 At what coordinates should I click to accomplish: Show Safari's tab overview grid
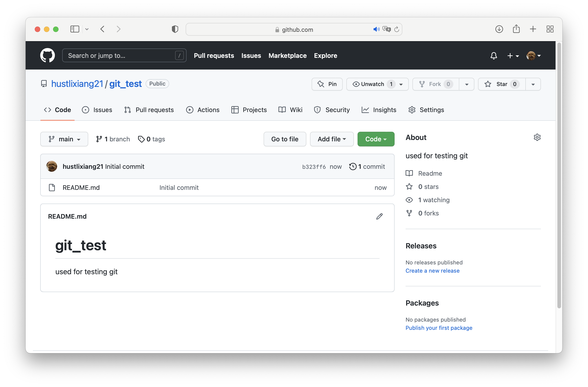[550, 29]
